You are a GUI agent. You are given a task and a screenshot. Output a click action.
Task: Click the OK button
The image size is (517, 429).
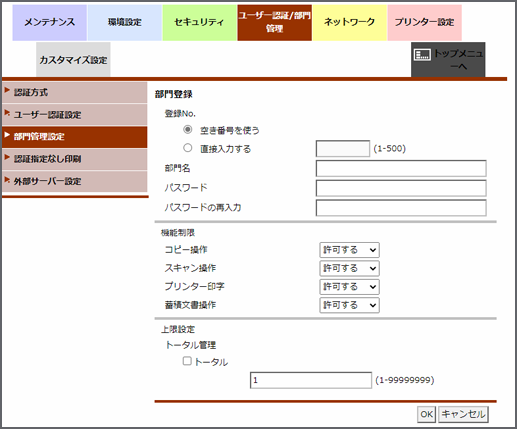426,414
